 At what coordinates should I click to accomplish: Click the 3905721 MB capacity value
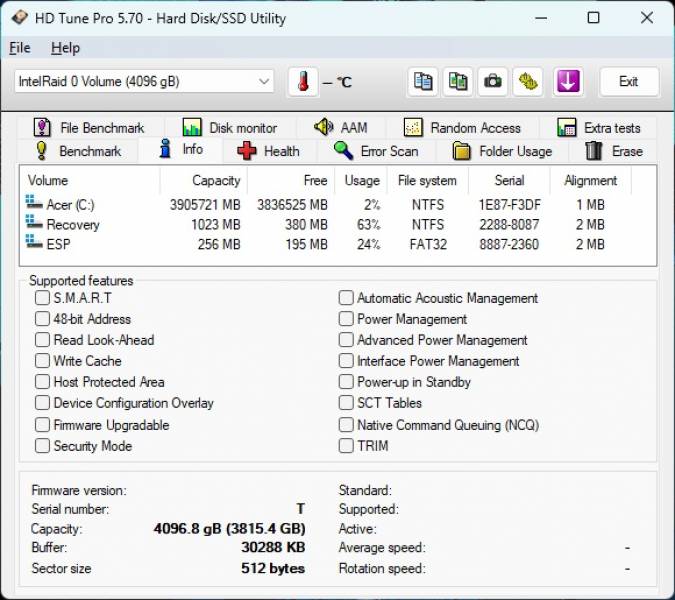coord(205,205)
